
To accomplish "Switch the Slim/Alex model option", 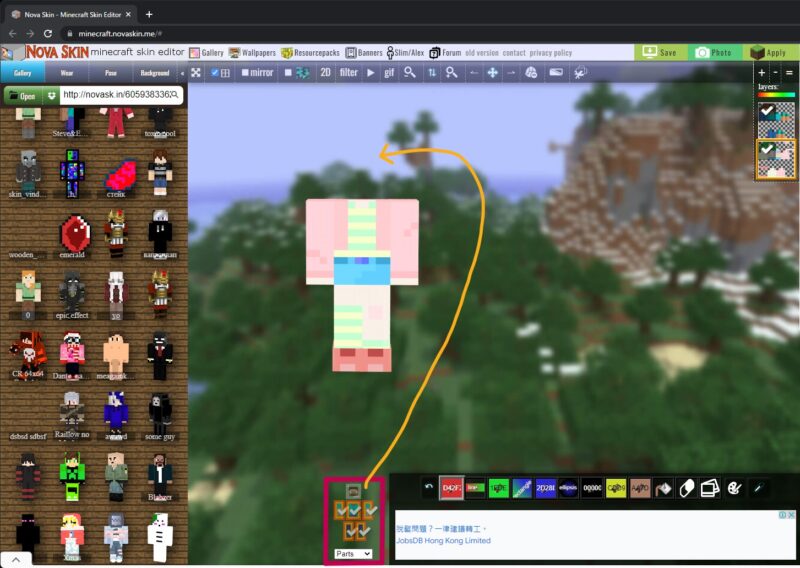I will pyautogui.click(x=406, y=53).
